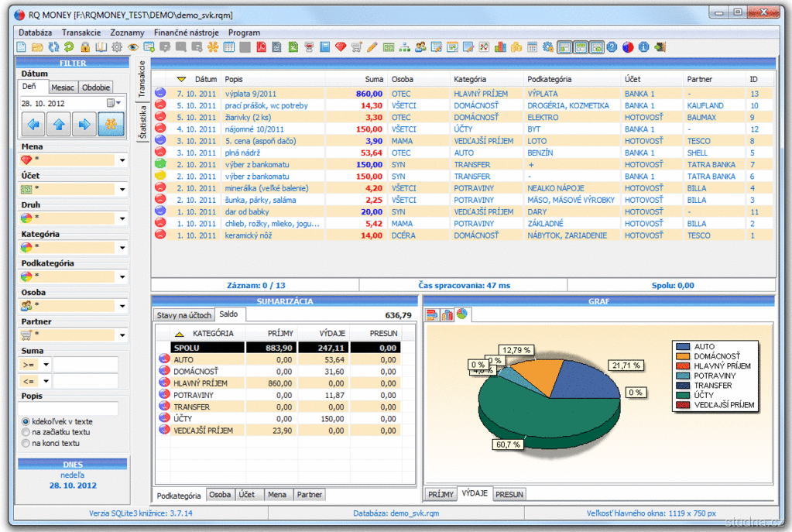Click the shopping cart toolbar icon
Viewport: 792px width, 532px height.
pos(356,47)
